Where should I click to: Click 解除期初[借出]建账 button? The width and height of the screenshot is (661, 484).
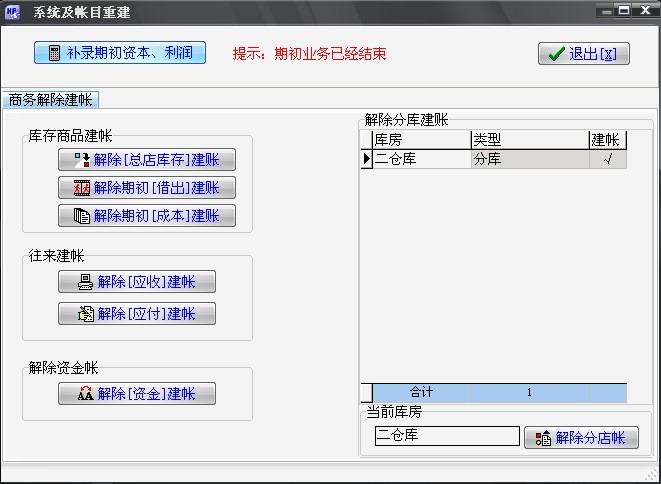point(147,188)
